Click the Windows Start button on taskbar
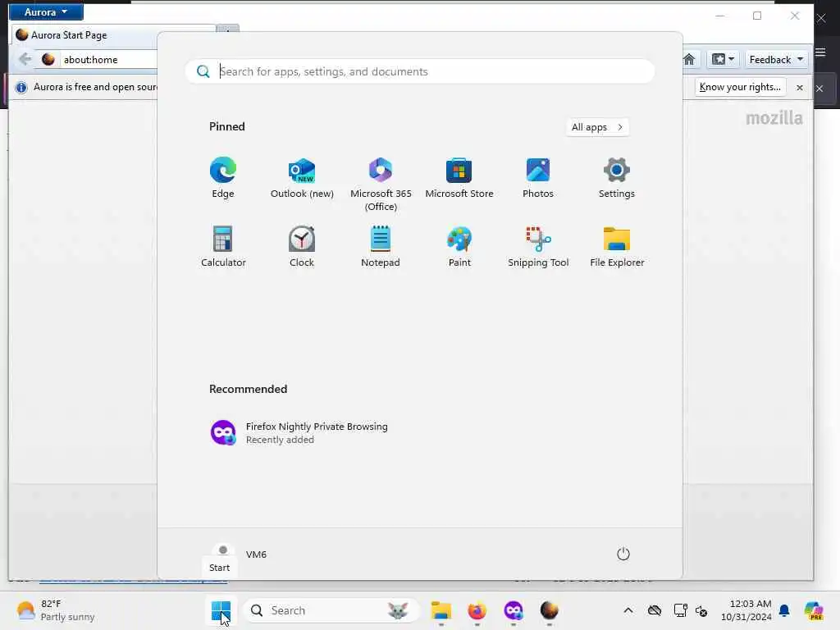The height and width of the screenshot is (630, 840). tap(221, 610)
